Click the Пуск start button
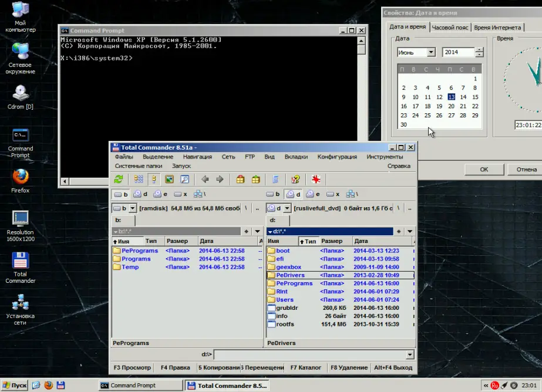The height and width of the screenshot is (392, 542). pos(15,385)
